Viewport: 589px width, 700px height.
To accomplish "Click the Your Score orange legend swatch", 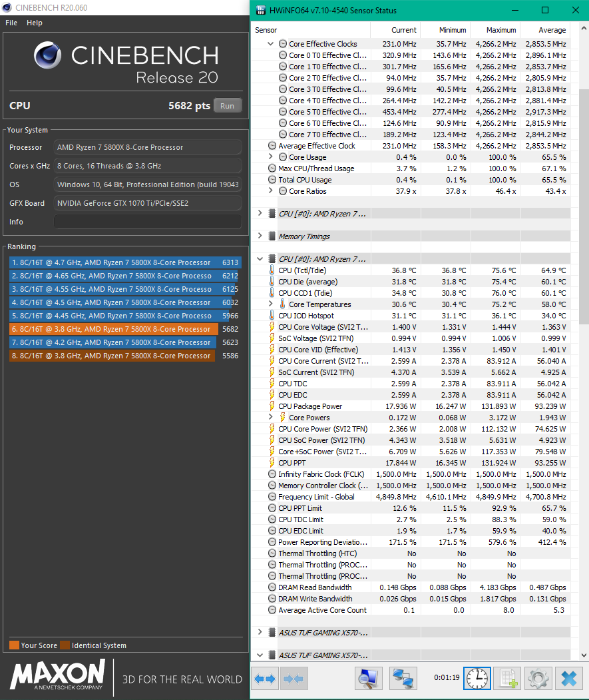I will tap(14, 645).
